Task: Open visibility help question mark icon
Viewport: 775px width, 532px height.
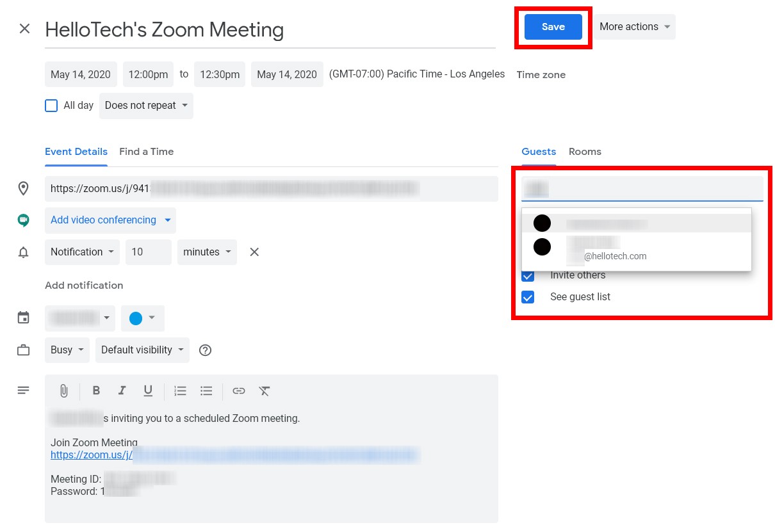Action: [x=205, y=350]
